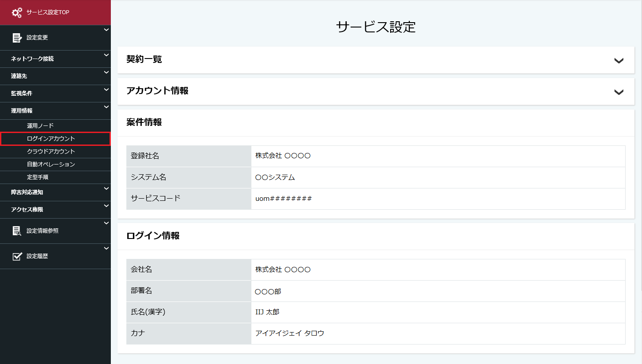Screen dimensions: 642x364
Task: Click the 部署名 label cell
Action: [x=189, y=291]
